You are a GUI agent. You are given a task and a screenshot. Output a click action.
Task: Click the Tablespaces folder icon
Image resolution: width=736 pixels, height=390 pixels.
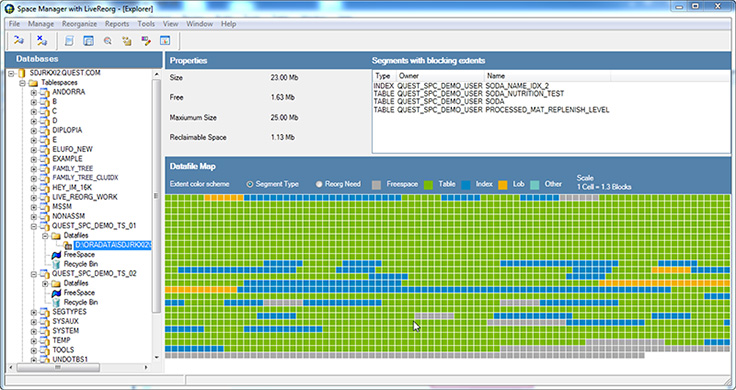tap(33, 83)
